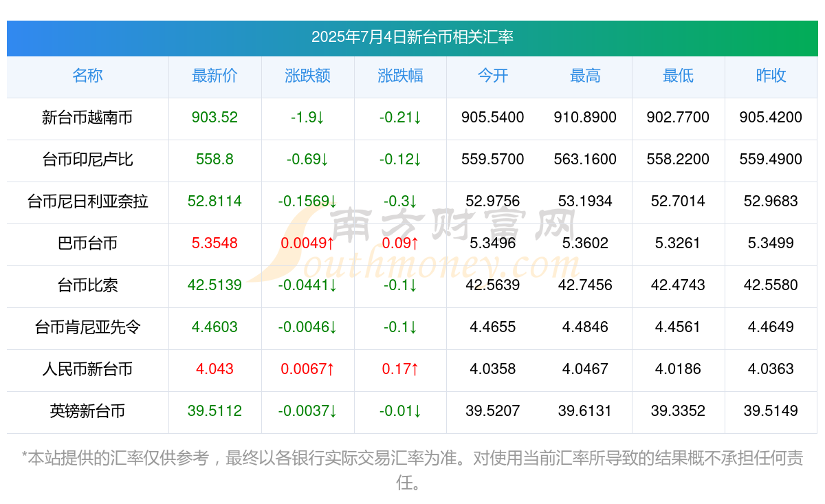Click low value 902.7700
825x504 pixels.
pyautogui.click(x=678, y=118)
